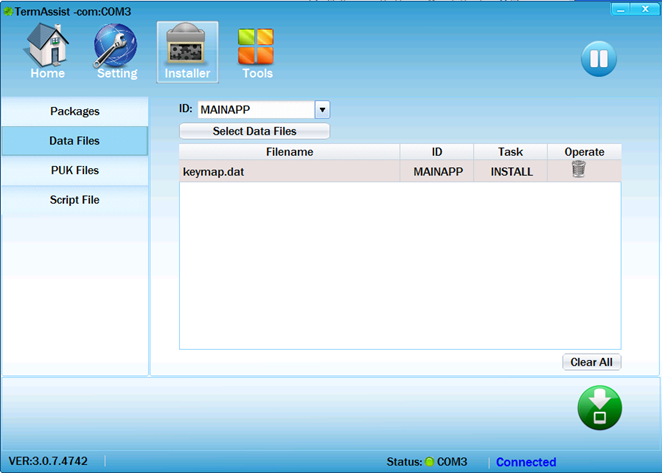Click the Connected status text
This screenshot has width=662, height=473.
[x=526, y=462]
